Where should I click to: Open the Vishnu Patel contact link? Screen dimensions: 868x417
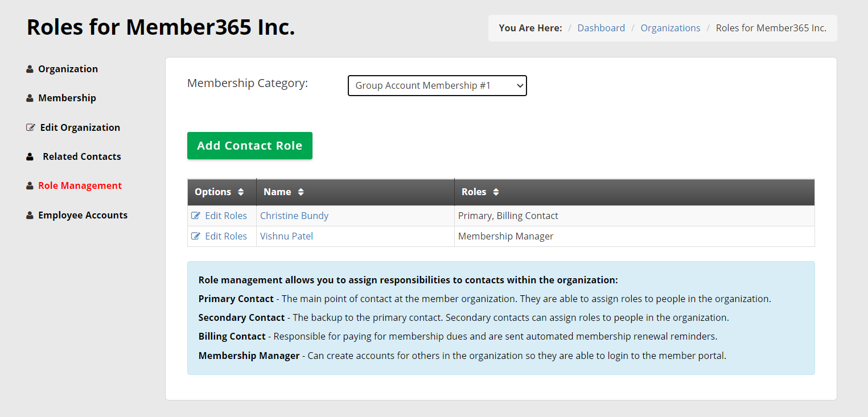pyautogui.click(x=286, y=236)
